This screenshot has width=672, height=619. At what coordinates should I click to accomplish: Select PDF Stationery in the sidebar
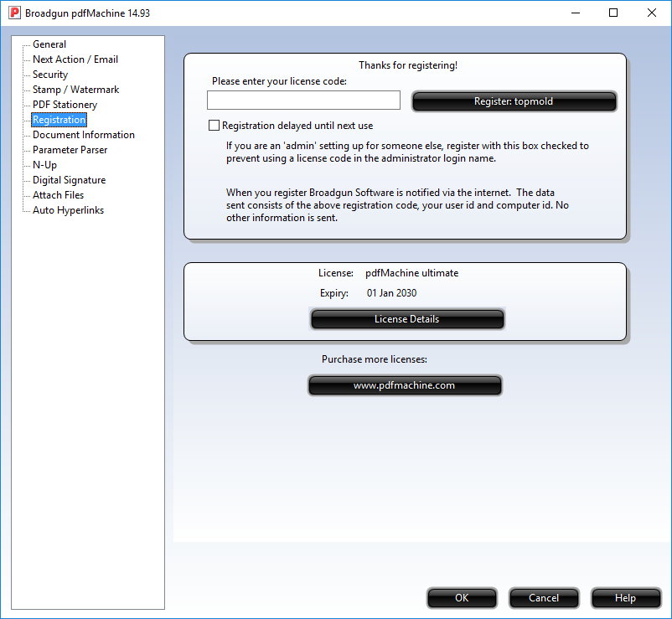65,105
